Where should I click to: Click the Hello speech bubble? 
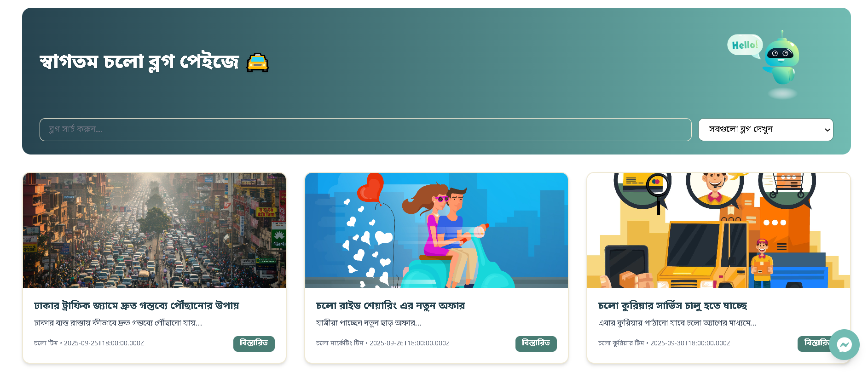745,46
